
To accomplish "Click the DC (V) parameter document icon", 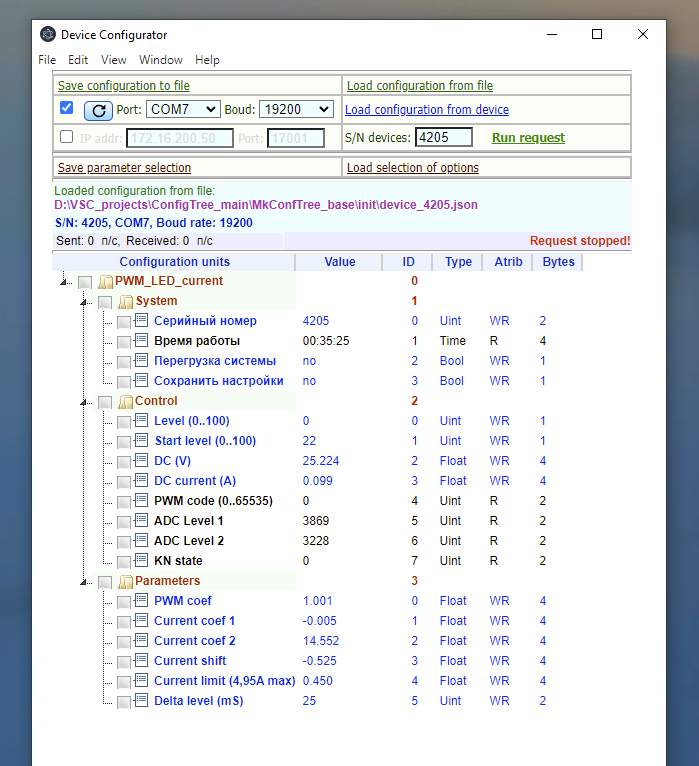I will pos(141,460).
